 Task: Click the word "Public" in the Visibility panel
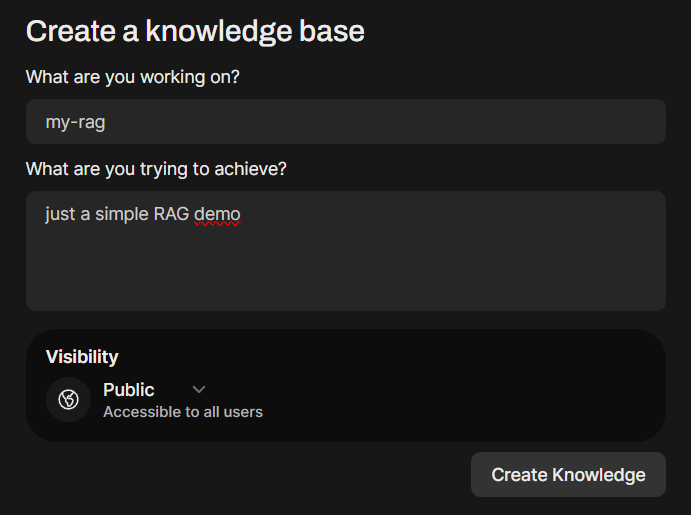129,389
